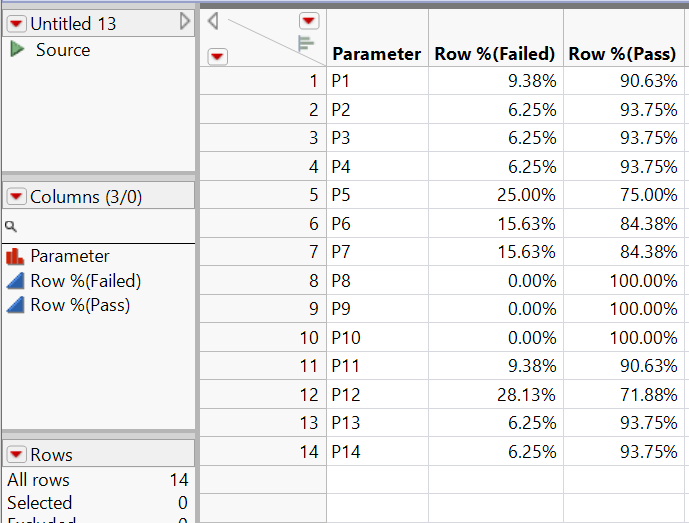Select Row %(Pass) in the Columns list

click(x=80, y=305)
